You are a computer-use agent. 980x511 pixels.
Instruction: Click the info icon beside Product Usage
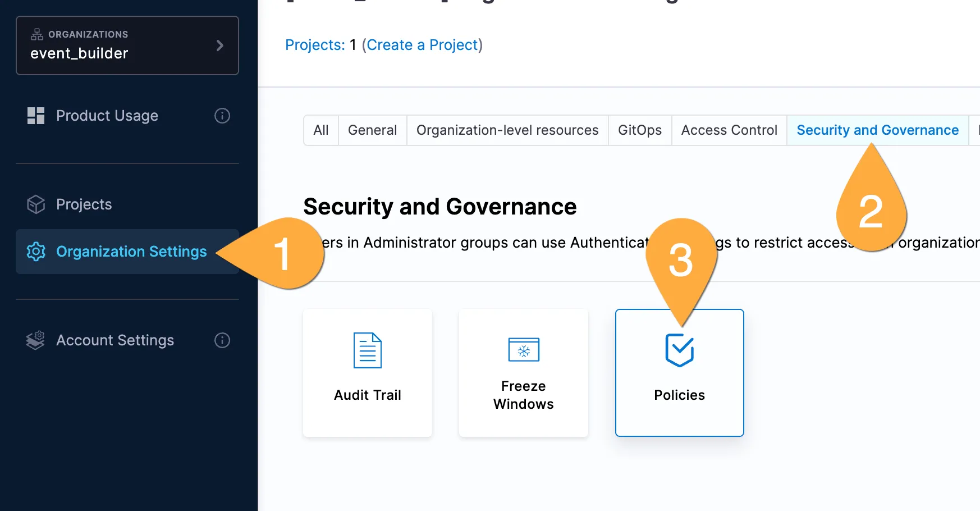[222, 116]
